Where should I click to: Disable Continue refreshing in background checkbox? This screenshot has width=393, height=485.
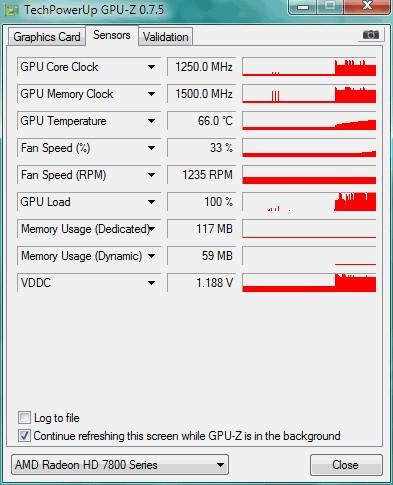click(24, 436)
